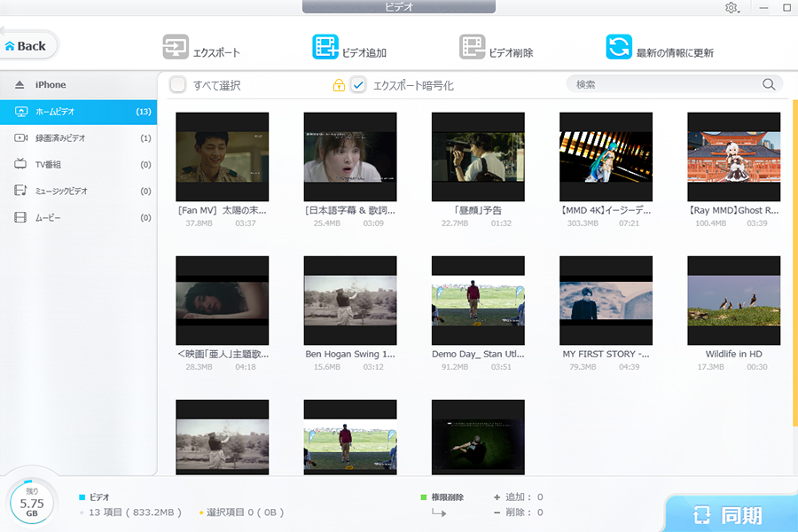Viewport: 798px width, 532px height.
Task: Click the ビデオ title bar label
Action: [399, 6]
